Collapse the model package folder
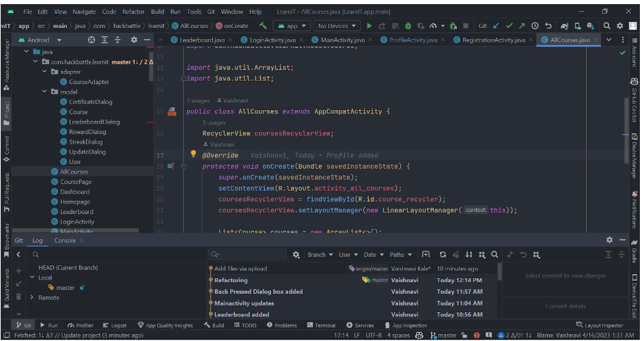Viewport: 644px width, 341px height. [x=45, y=92]
